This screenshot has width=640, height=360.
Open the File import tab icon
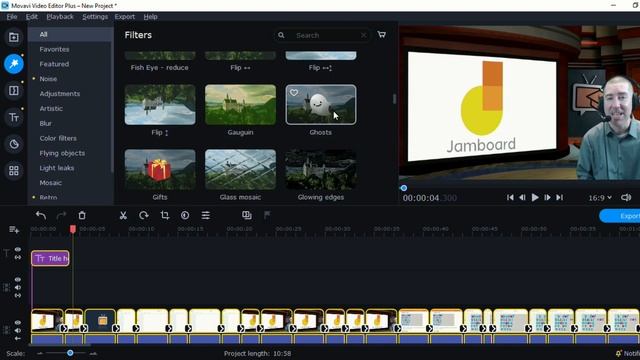(13, 37)
